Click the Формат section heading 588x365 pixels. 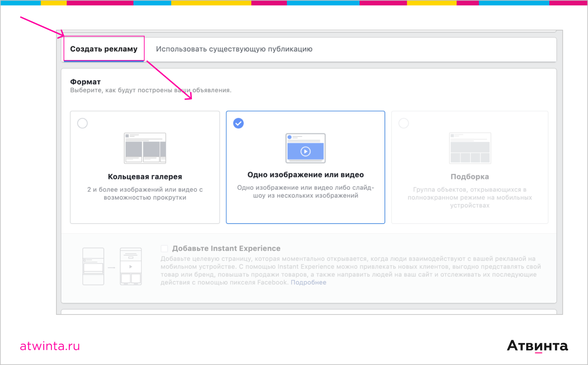click(x=85, y=82)
